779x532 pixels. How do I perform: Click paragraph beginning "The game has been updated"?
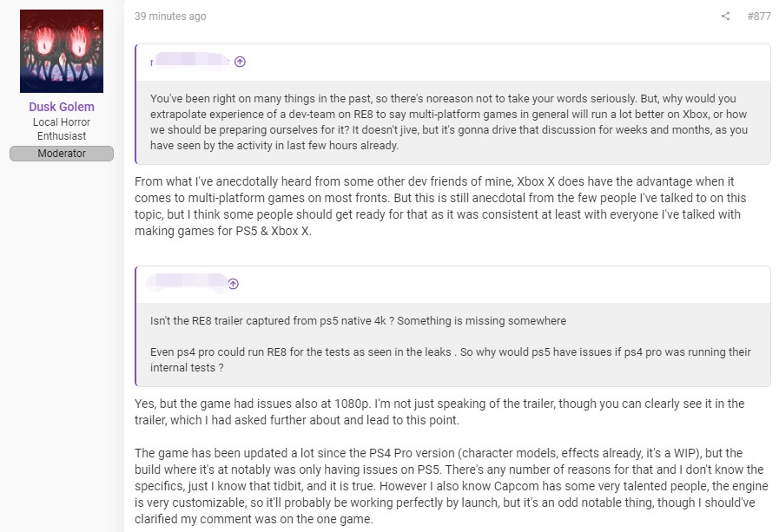pyautogui.click(x=451, y=486)
